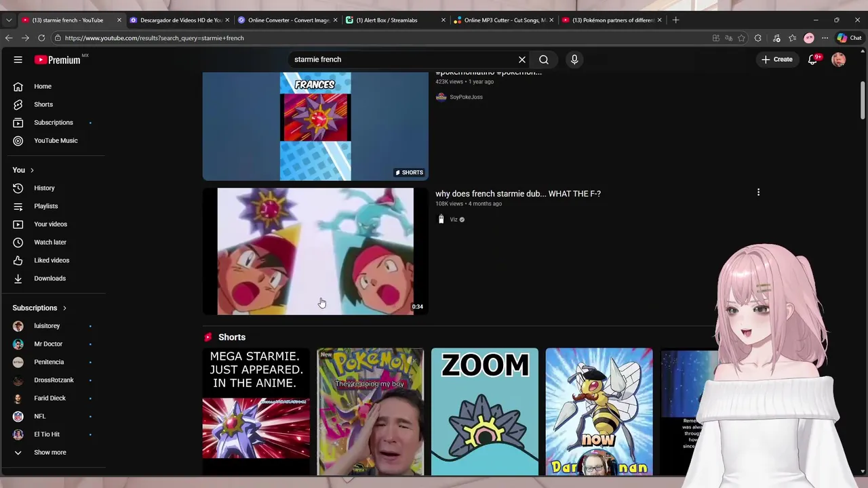The width and height of the screenshot is (868, 488).
Task: Open Subscriptions in the sidebar
Action: point(53,123)
